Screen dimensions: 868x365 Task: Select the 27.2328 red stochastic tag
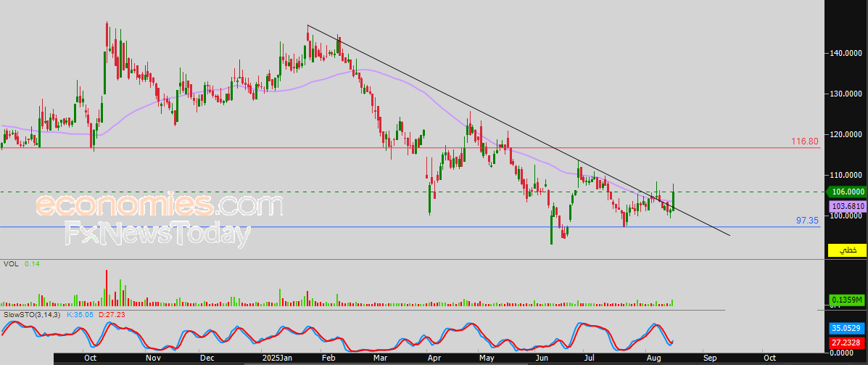pyautogui.click(x=847, y=343)
